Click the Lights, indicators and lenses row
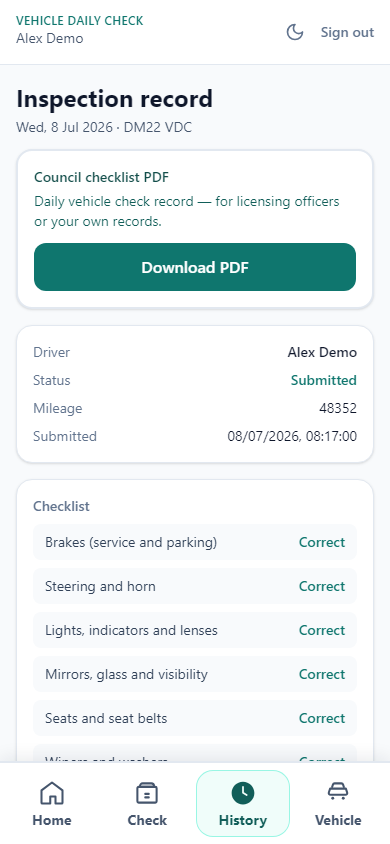 [195, 630]
